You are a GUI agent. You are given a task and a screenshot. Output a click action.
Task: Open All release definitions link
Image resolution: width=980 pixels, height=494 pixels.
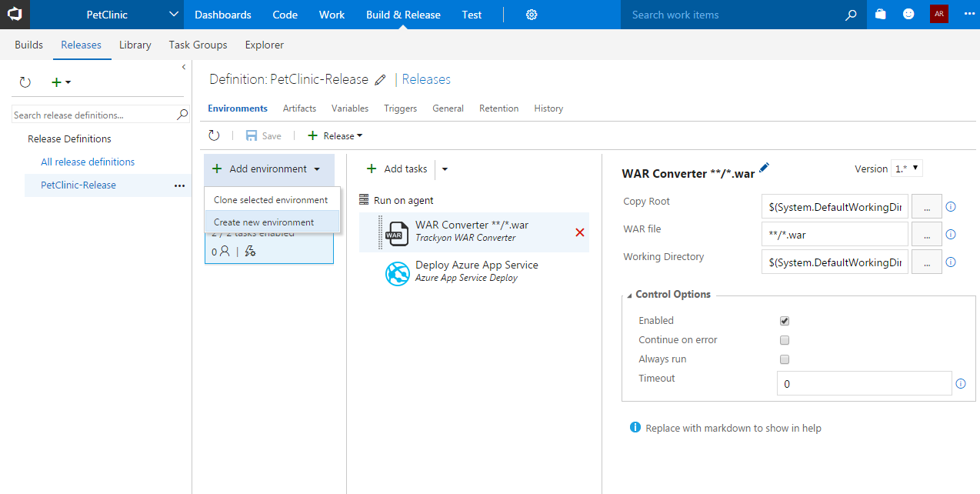click(88, 162)
